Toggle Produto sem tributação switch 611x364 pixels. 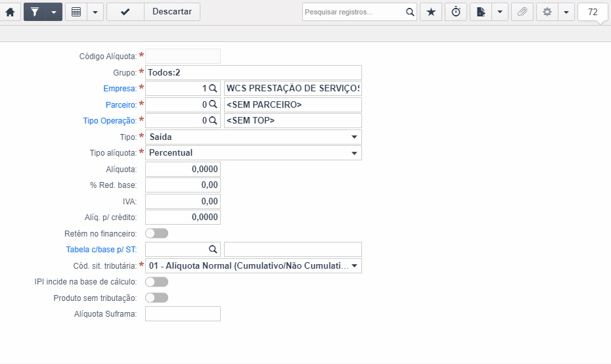(x=156, y=298)
